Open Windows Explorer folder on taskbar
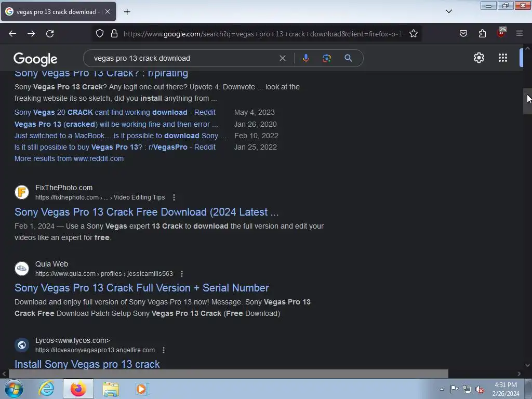This screenshot has width=532, height=399. 111,389
